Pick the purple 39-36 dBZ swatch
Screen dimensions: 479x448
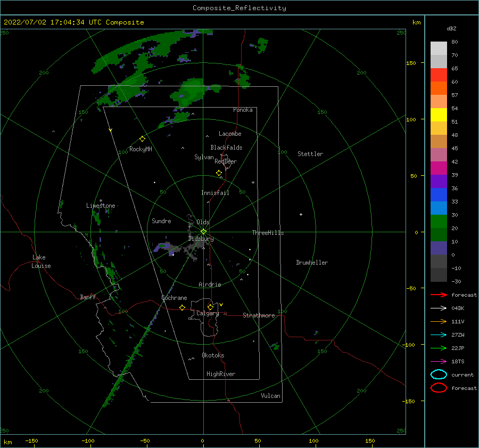[439, 181]
